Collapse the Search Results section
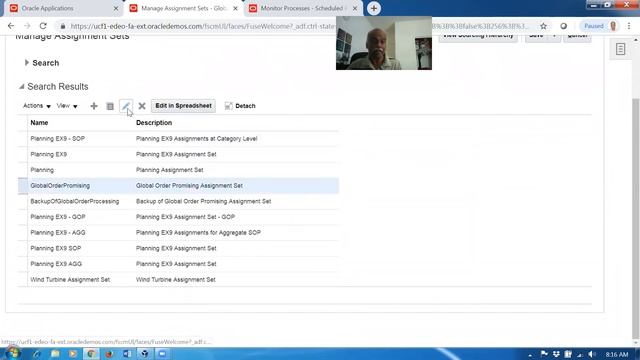Viewport: 640px width, 360px height. pyautogui.click(x=22, y=87)
